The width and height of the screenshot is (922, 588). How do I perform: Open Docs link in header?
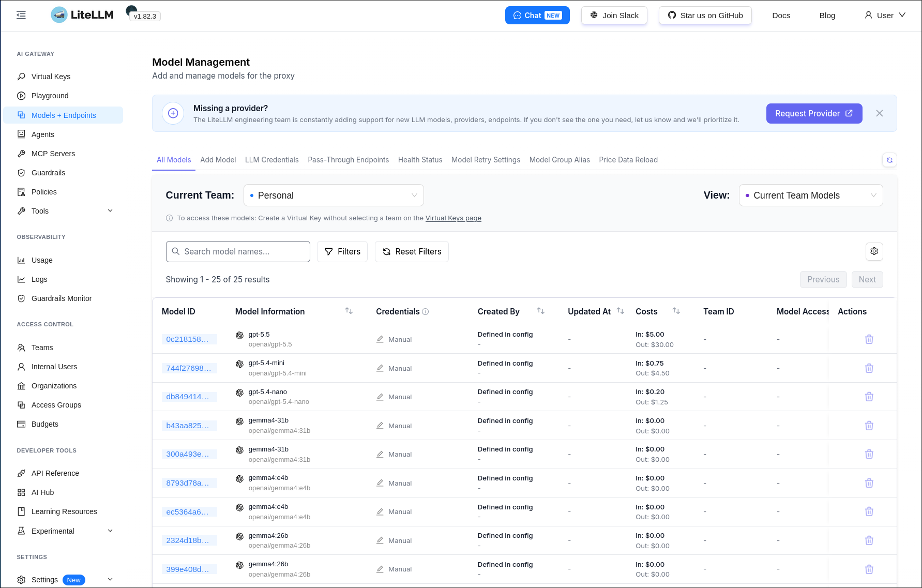pos(781,16)
